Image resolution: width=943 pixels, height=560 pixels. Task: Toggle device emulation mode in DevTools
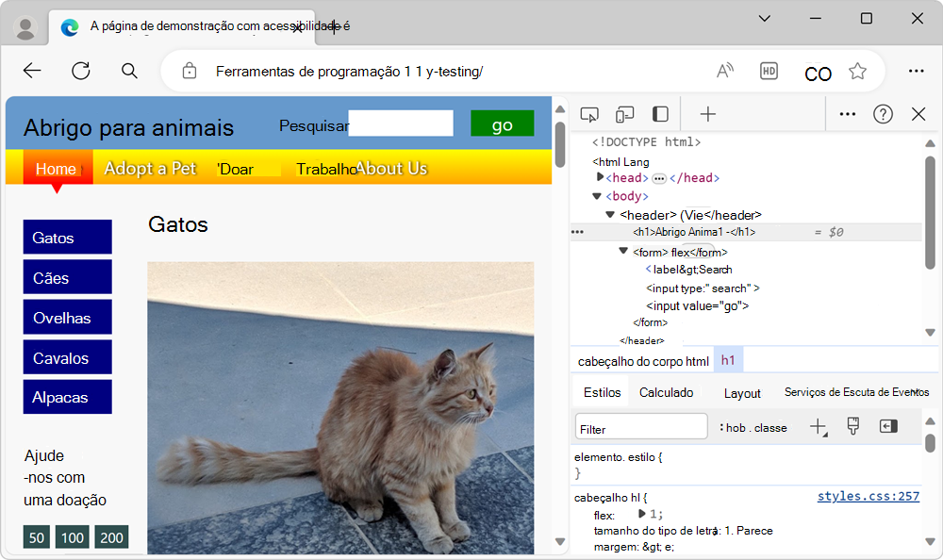point(624,113)
